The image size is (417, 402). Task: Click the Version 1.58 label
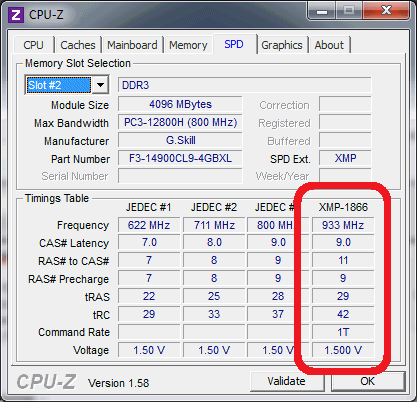119,383
